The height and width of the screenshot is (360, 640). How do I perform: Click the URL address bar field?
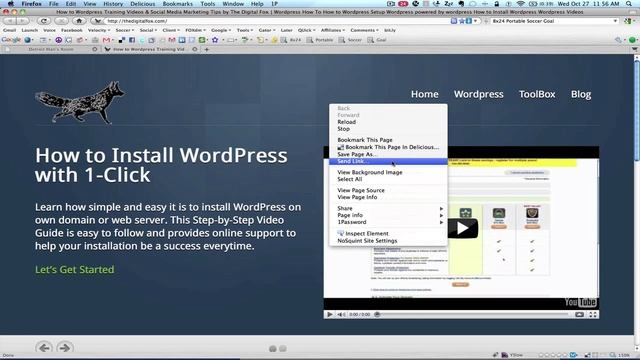coord(278,21)
